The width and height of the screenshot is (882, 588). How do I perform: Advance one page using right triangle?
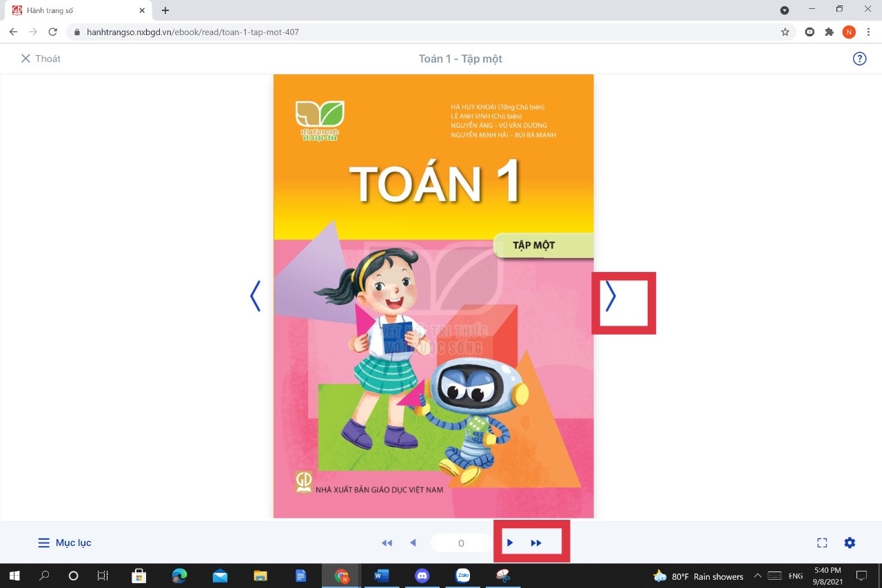(x=510, y=543)
